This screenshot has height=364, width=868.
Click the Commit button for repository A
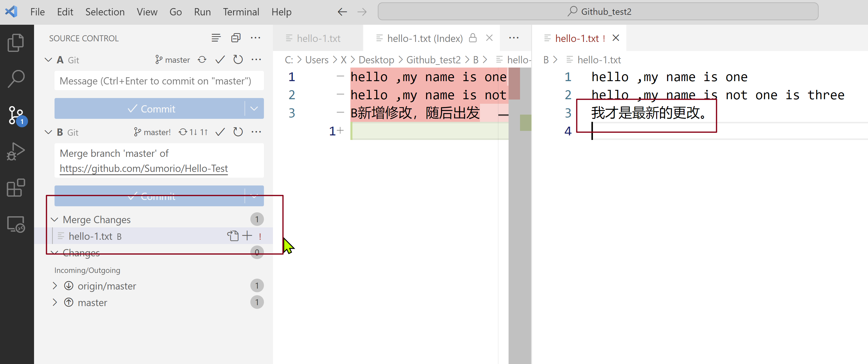(151, 109)
